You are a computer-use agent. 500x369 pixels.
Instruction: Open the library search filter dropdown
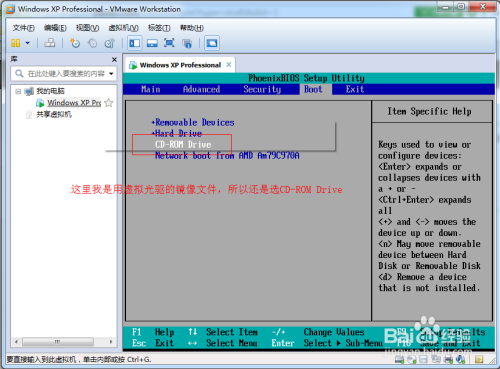[111, 74]
